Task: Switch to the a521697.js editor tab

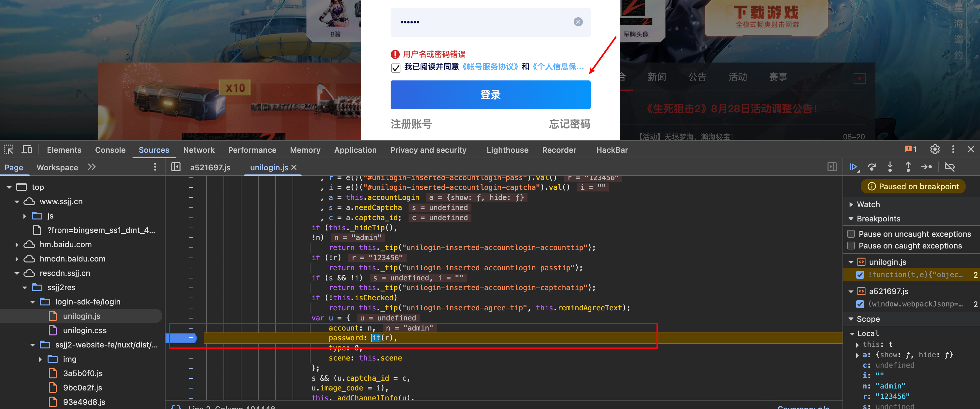Action: click(x=210, y=167)
